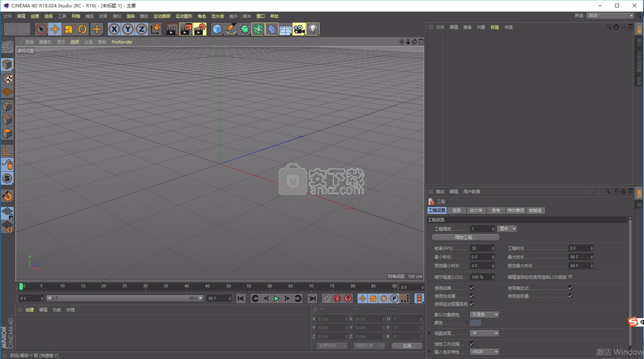Image resolution: width=644 pixels, height=359 pixels.
Task: Switch to 帧插值 tab
Action: click(535, 210)
